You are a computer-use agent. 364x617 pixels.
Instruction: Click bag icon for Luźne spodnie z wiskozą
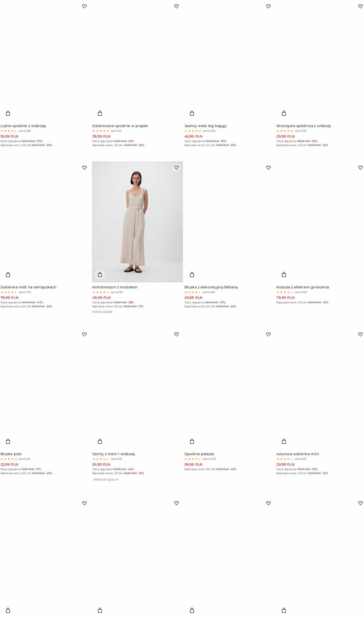click(x=8, y=113)
